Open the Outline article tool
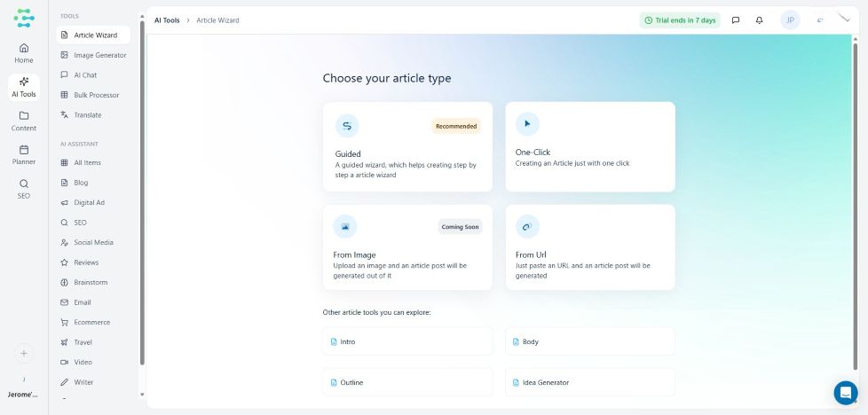Image resolution: width=868 pixels, height=415 pixels. (407, 382)
